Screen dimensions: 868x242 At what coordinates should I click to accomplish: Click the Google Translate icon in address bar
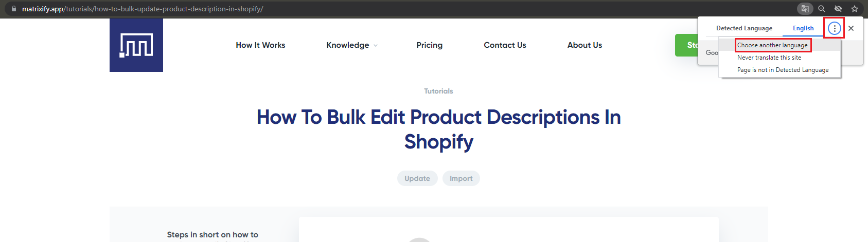(805, 9)
